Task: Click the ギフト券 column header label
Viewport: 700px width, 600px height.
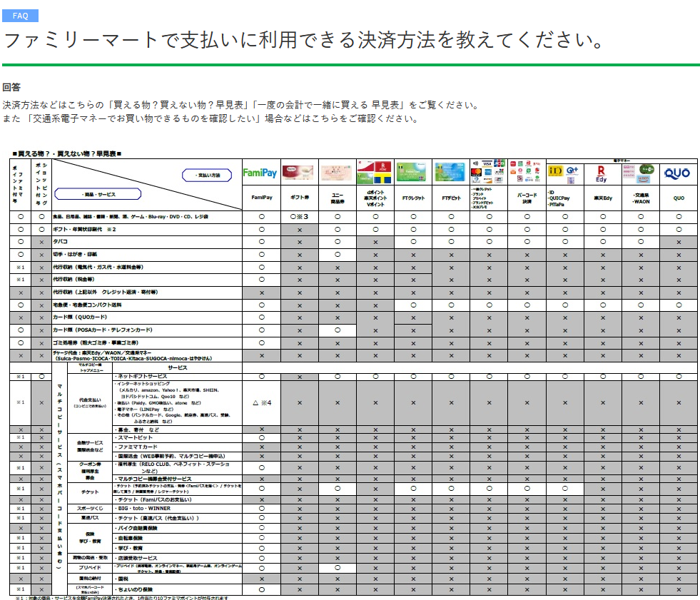Action: tap(300, 198)
